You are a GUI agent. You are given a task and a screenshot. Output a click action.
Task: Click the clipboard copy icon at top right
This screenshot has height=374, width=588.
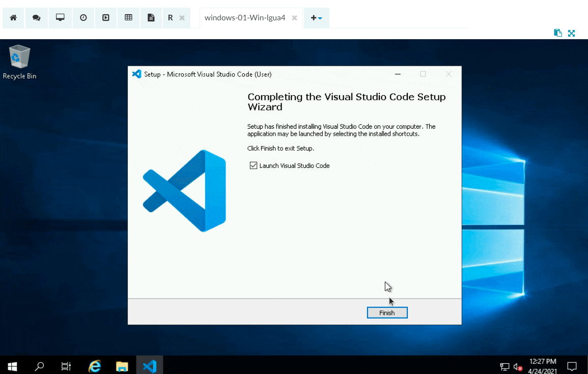click(558, 33)
